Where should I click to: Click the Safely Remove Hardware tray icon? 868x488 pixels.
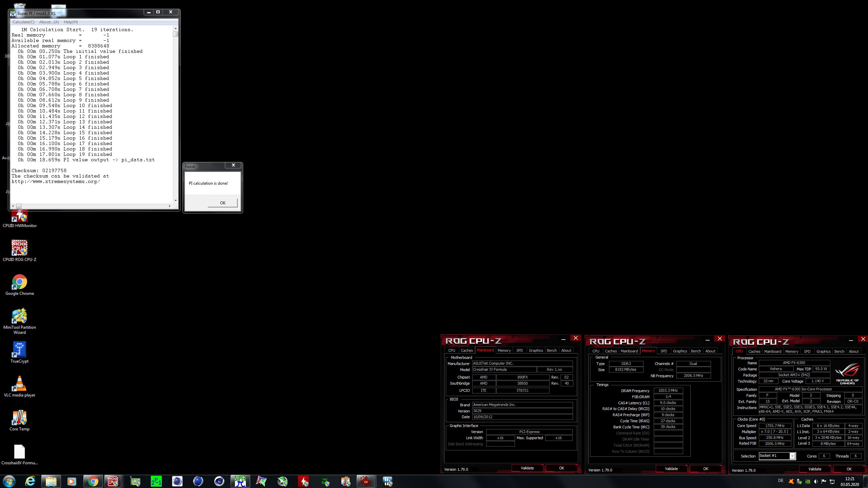[799, 481]
